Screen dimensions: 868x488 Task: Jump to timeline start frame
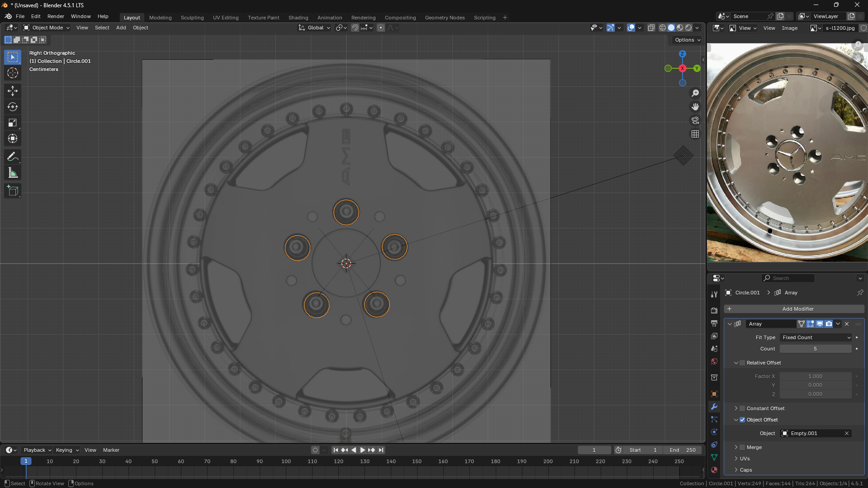tap(335, 450)
